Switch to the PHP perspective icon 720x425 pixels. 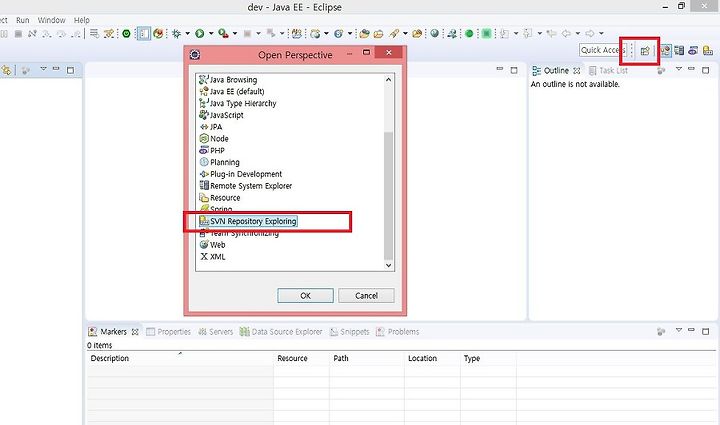click(x=693, y=50)
